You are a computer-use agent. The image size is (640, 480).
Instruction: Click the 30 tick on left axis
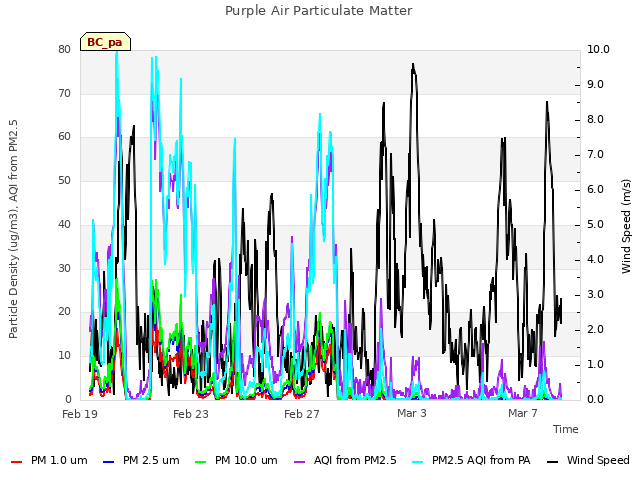click(x=64, y=268)
